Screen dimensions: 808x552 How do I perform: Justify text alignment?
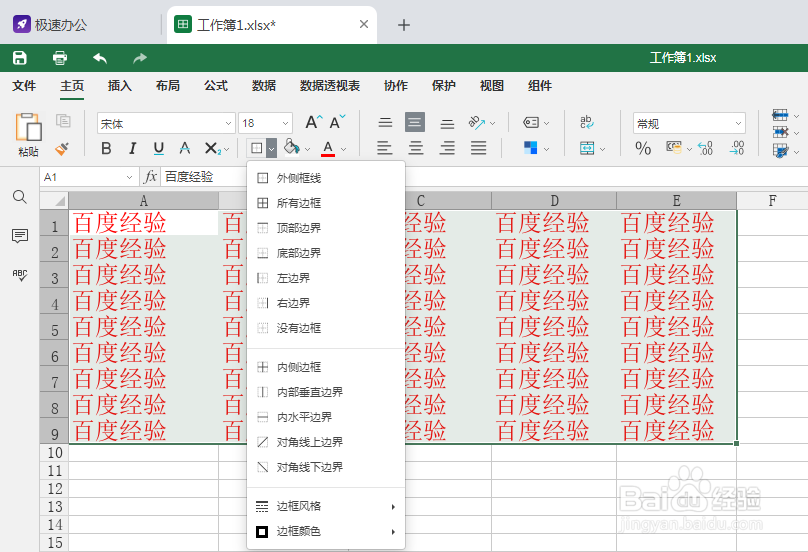[479, 148]
